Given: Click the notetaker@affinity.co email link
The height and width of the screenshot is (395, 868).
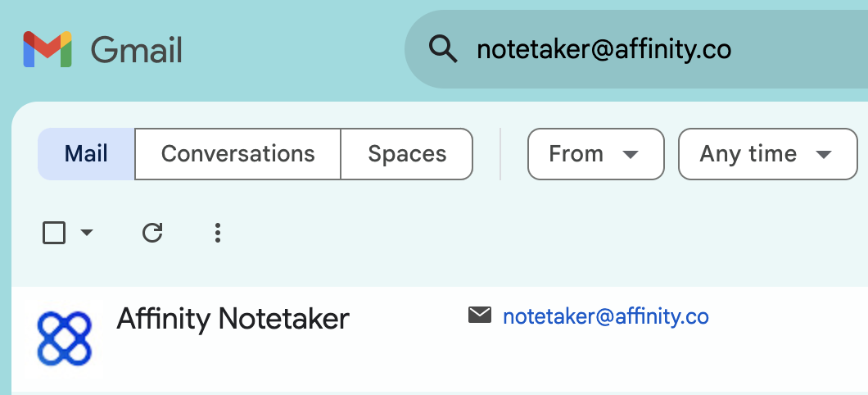Looking at the screenshot, I should pyautogui.click(x=606, y=316).
